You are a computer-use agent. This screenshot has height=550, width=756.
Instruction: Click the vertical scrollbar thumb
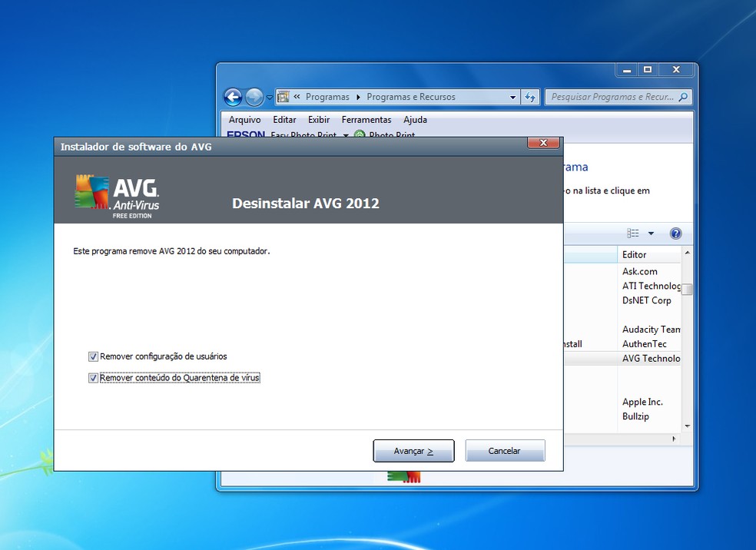click(688, 289)
